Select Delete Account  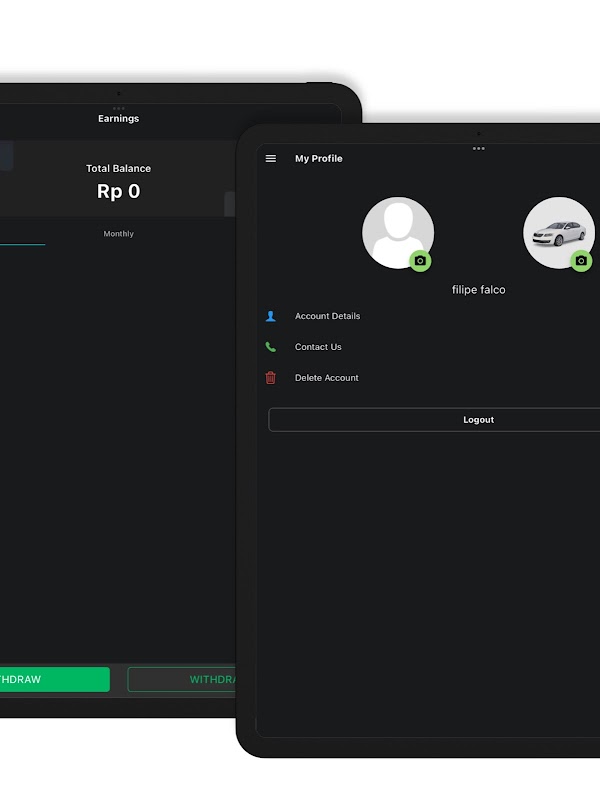(x=327, y=378)
